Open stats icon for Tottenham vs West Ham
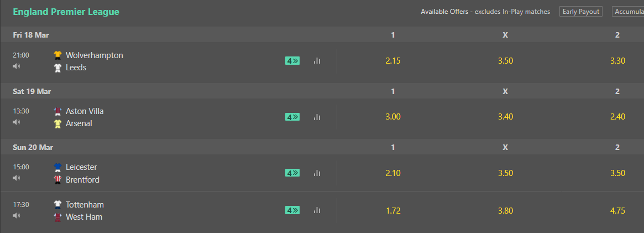The width and height of the screenshot is (644, 233). pyautogui.click(x=317, y=210)
